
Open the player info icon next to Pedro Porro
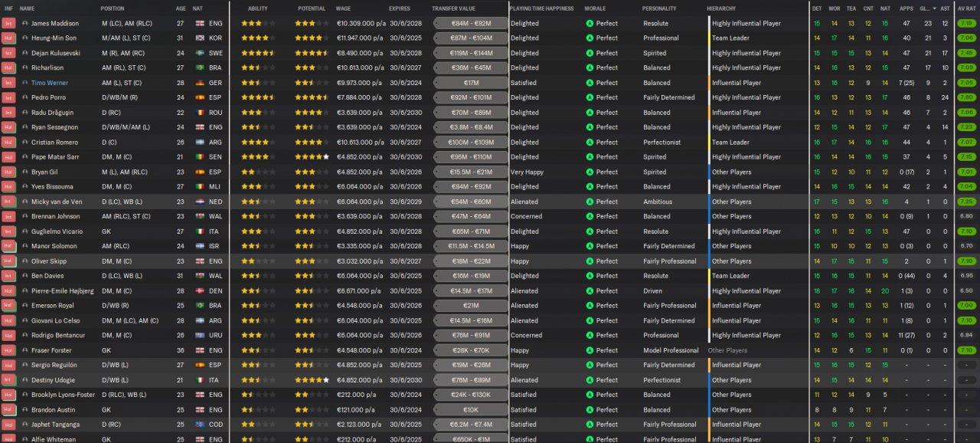(x=24, y=97)
